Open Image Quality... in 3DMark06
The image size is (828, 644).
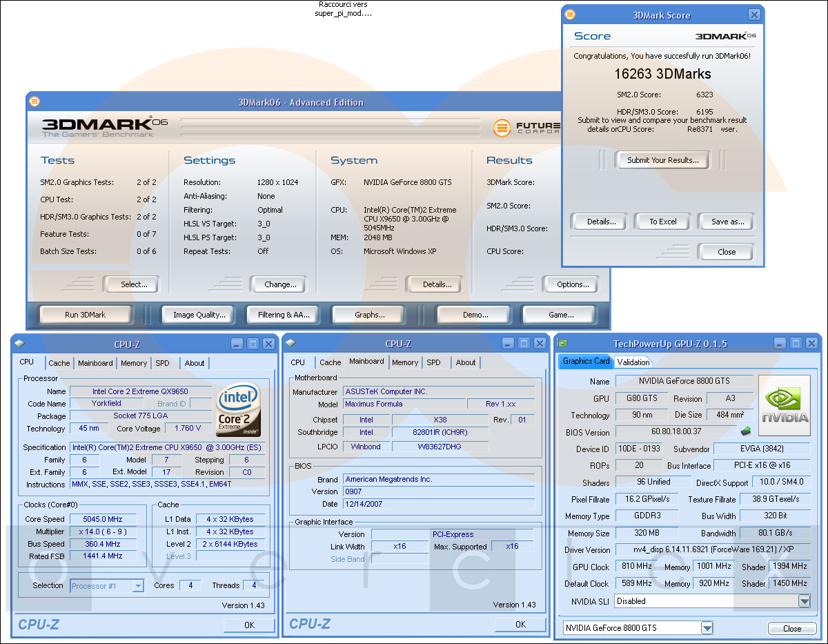point(199,315)
